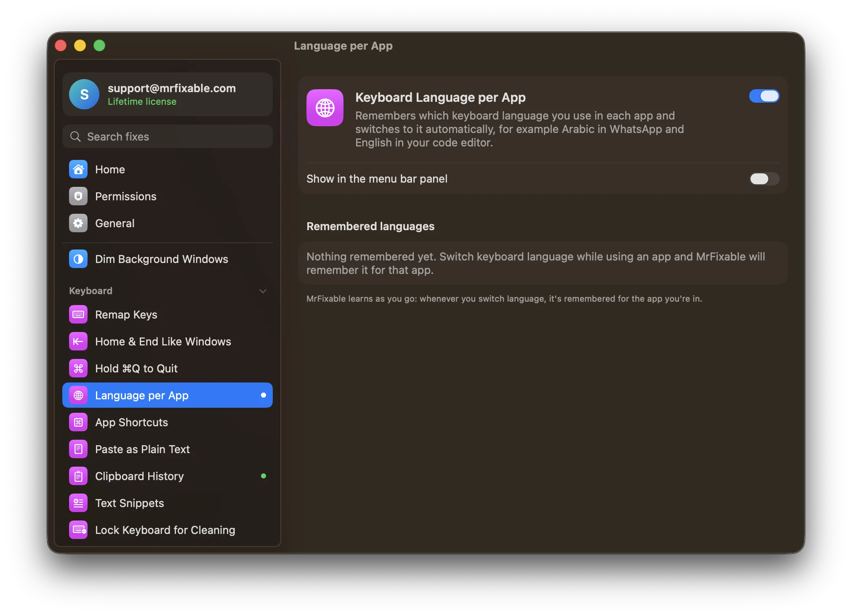Screen dimensions: 852x616
Task: Click the Remembered languages heading
Action: coord(370,226)
